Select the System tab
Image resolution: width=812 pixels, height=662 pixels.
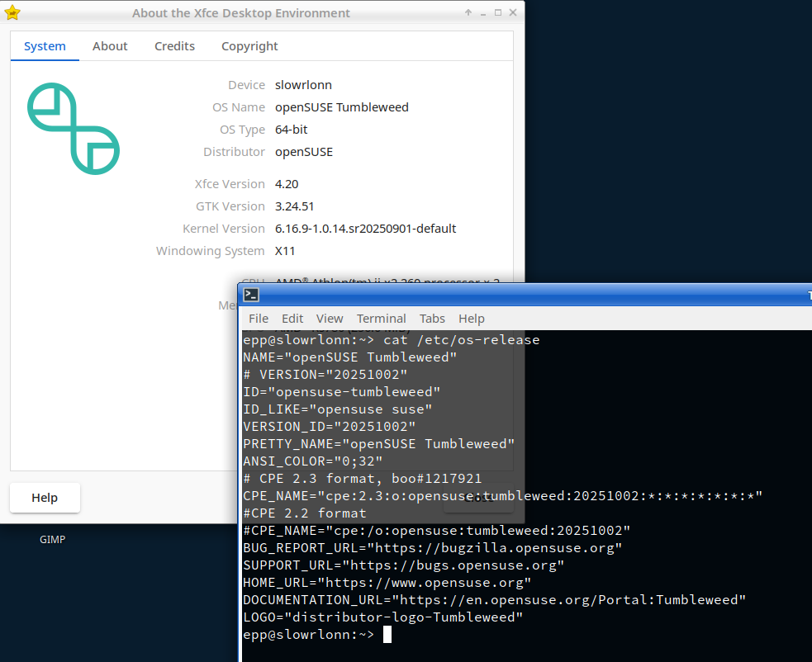click(45, 46)
